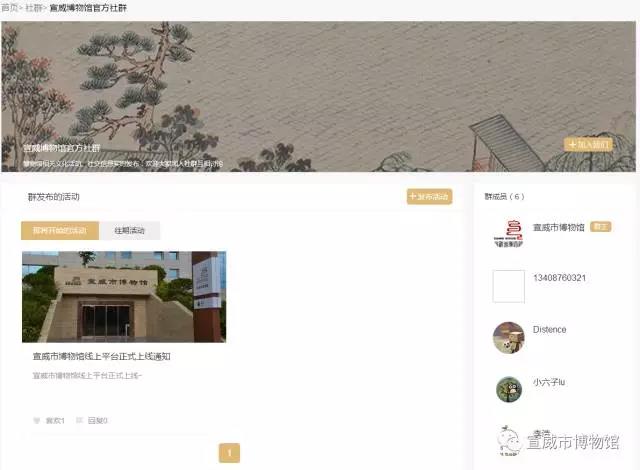Viewport: 640px width, 470px height.
Task: Select the 即将开始的活动 tab
Action: [60, 231]
